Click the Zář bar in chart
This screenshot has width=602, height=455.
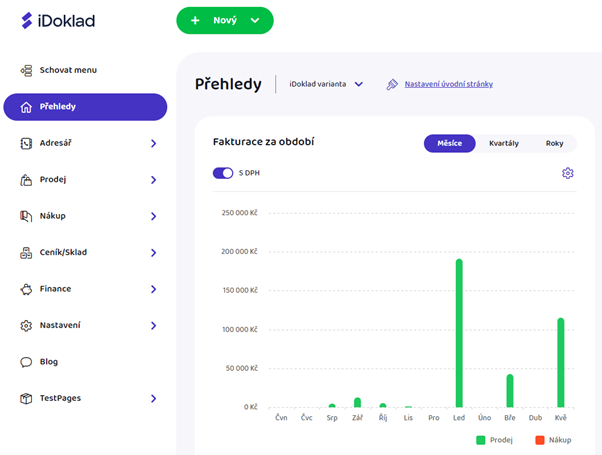tap(357, 402)
